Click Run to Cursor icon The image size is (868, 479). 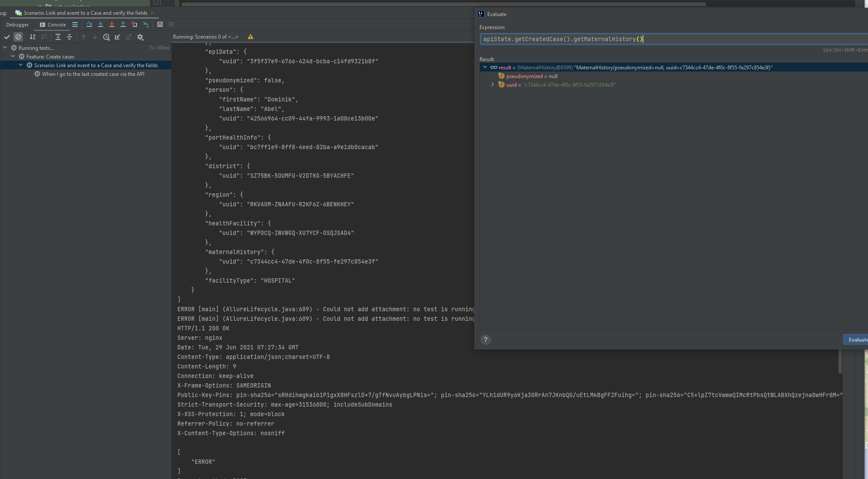[x=146, y=25]
